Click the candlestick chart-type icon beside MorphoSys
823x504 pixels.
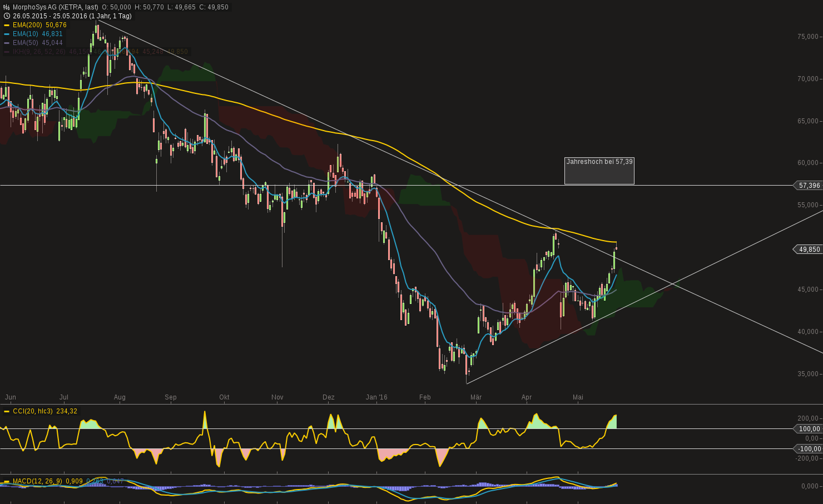click(x=7, y=7)
